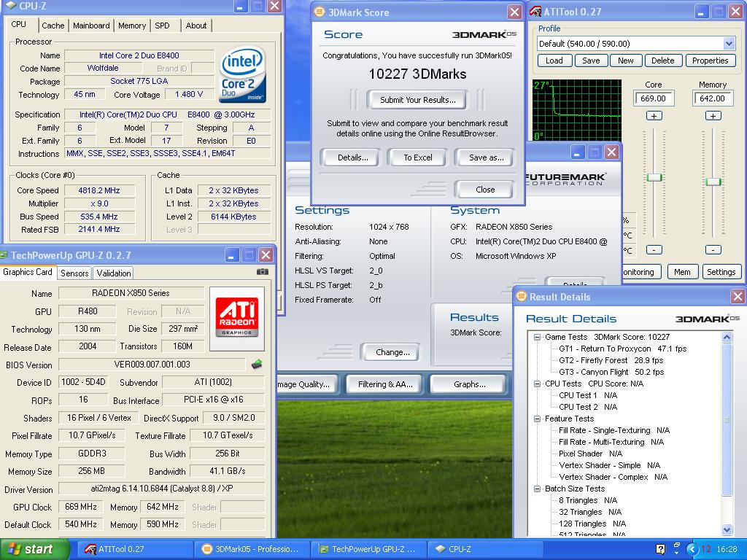Viewport: 747px width, 560px height.
Task: Click the Filtering & AA button
Action: 385,384
